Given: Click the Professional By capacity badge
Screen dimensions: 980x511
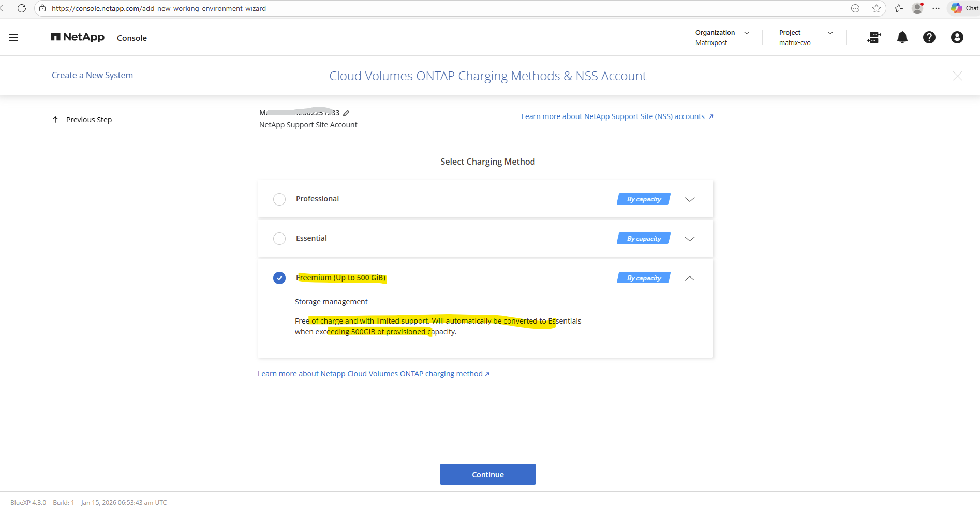Looking at the screenshot, I should 644,199.
